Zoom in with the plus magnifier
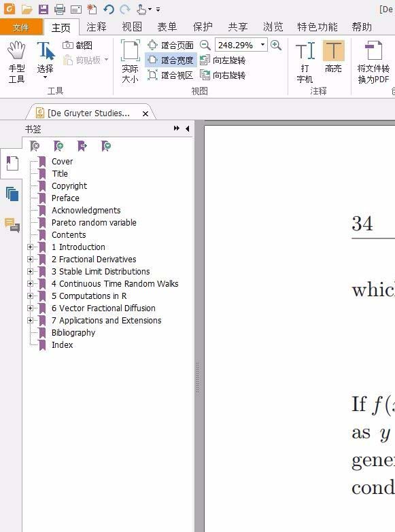Screen dimensions: 395x532 [x=276, y=45]
